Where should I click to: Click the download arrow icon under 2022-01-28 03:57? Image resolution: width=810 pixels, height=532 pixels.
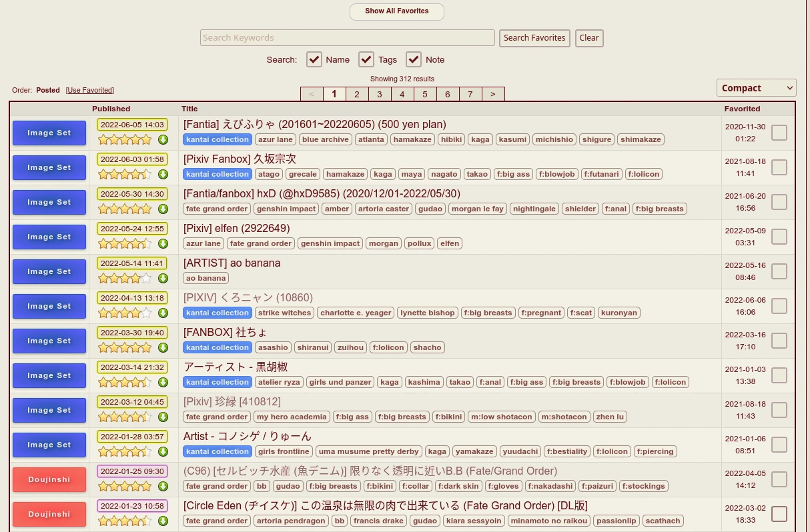(x=163, y=451)
